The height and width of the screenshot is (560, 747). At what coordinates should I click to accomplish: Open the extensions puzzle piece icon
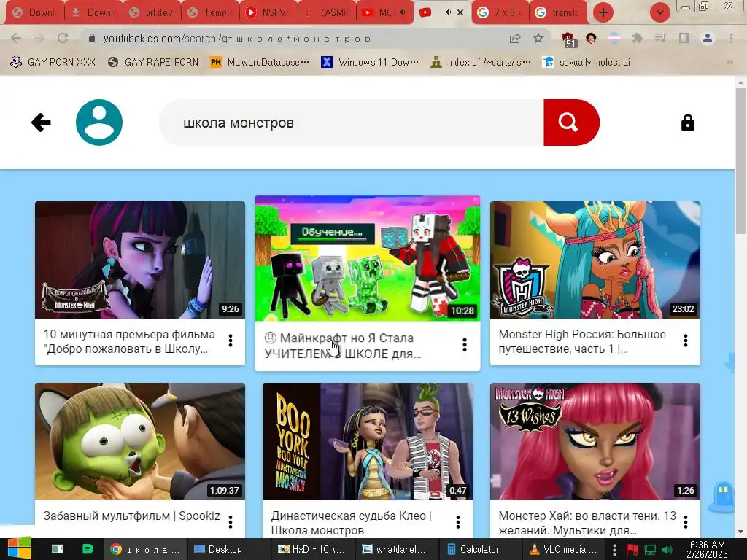[637, 38]
